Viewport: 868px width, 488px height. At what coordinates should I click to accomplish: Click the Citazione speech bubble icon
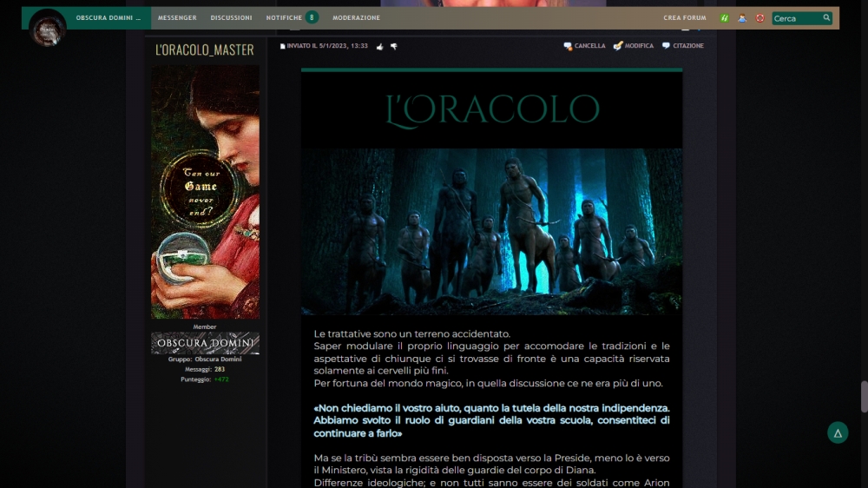click(666, 46)
